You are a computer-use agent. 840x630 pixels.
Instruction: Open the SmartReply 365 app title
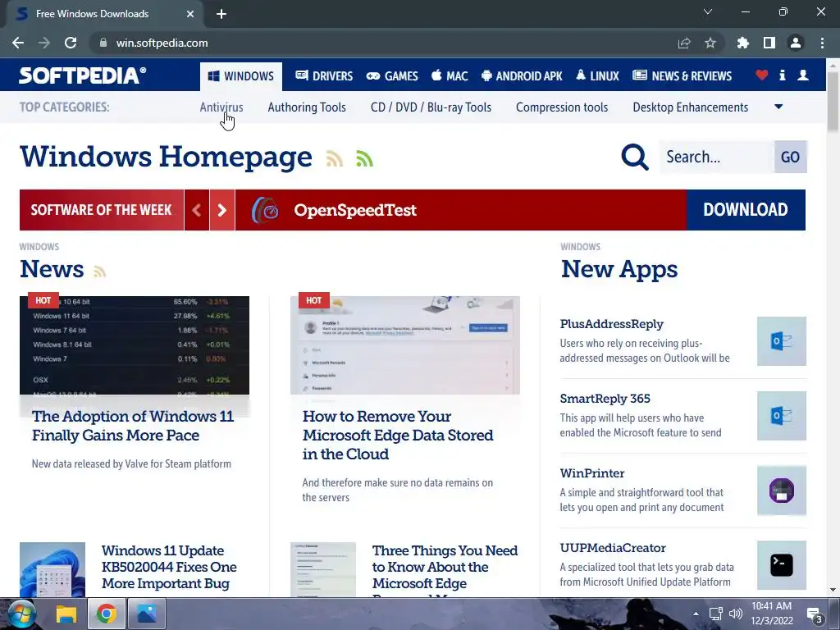click(x=605, y=399)
